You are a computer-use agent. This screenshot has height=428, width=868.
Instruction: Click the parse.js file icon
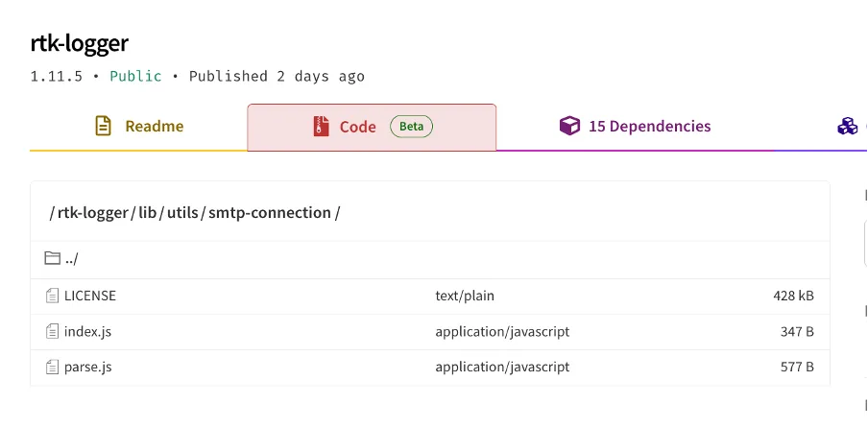point(52,367)
